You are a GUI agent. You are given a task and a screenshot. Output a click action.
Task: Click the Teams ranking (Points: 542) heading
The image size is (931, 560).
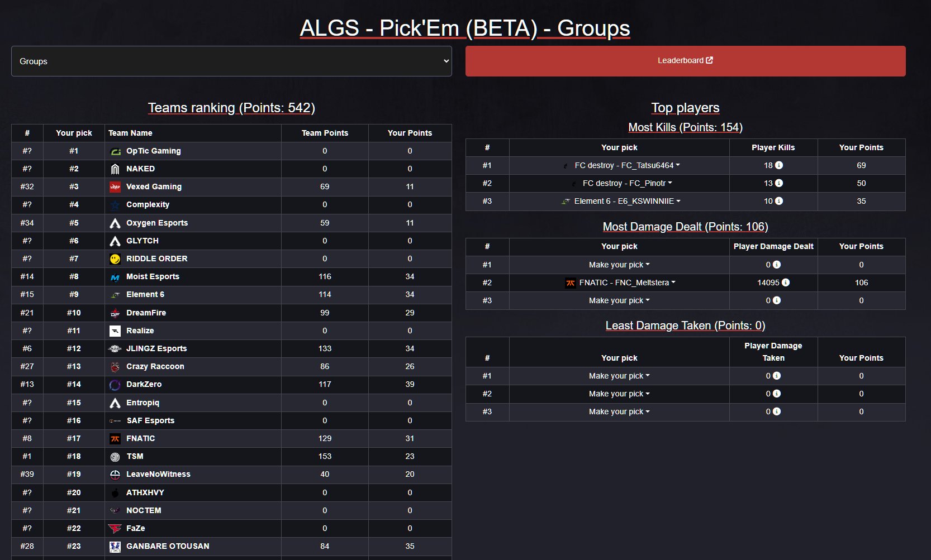pos(231,108)
